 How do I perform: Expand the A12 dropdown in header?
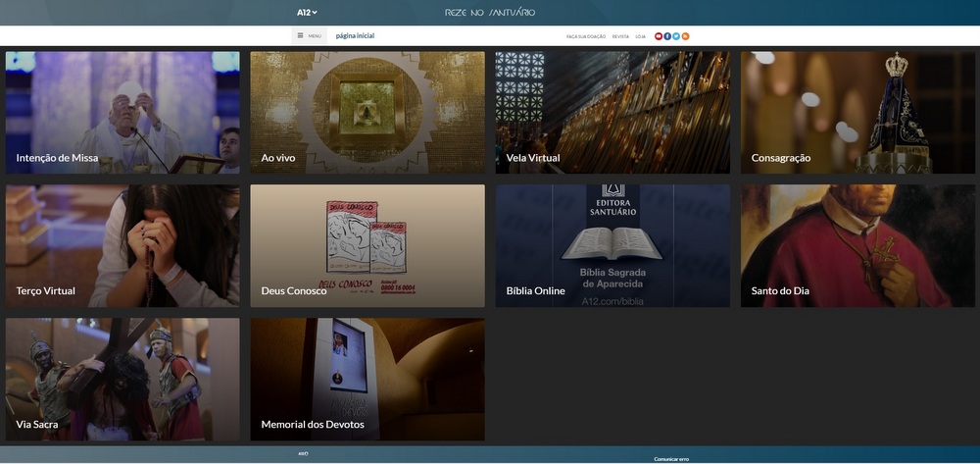tap(307, 13)
